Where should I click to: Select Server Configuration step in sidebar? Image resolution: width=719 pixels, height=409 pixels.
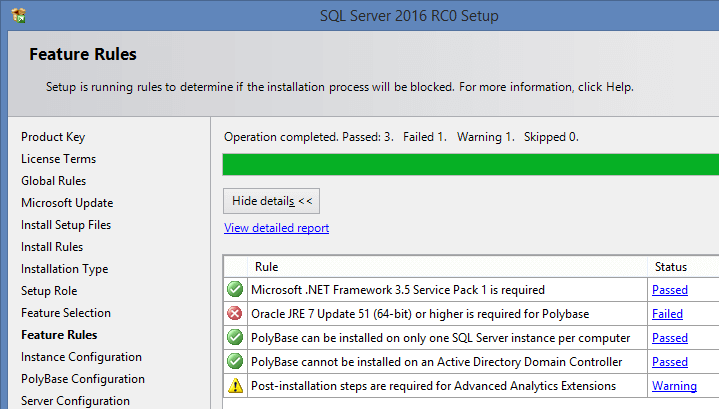(x=75, y=401)
